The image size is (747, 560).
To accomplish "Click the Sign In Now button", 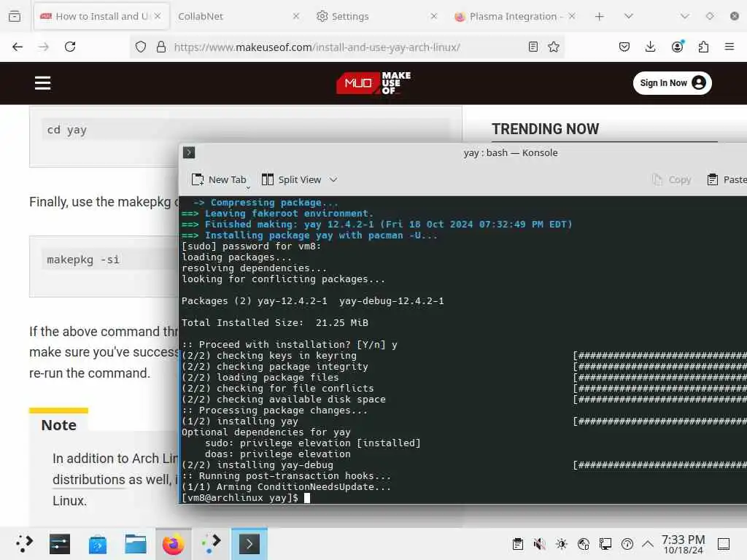I will click(672, 83).
